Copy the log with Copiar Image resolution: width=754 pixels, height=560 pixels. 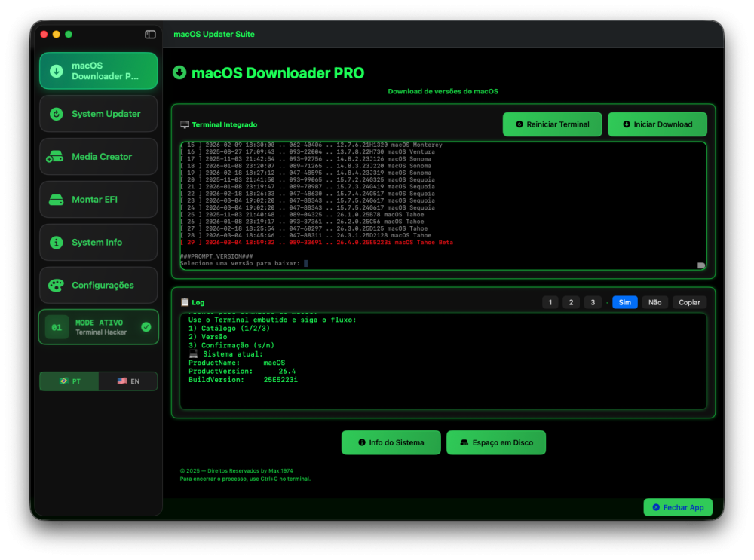689,302
